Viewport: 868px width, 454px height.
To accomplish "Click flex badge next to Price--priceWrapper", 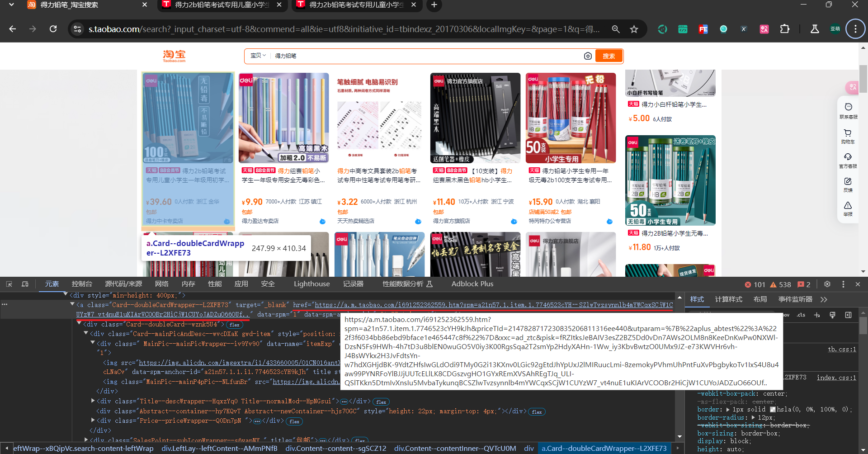I will pos(294,421).
